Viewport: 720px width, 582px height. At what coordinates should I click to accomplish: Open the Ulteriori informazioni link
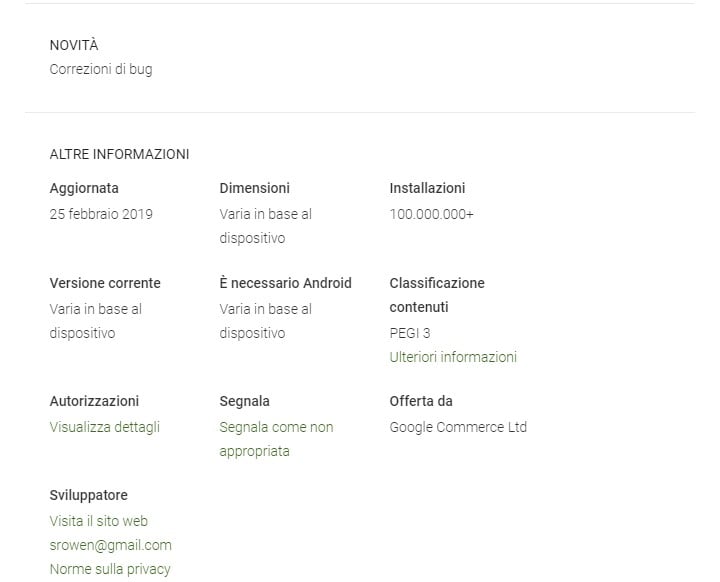pyautogui.click(x=453, y=357)
